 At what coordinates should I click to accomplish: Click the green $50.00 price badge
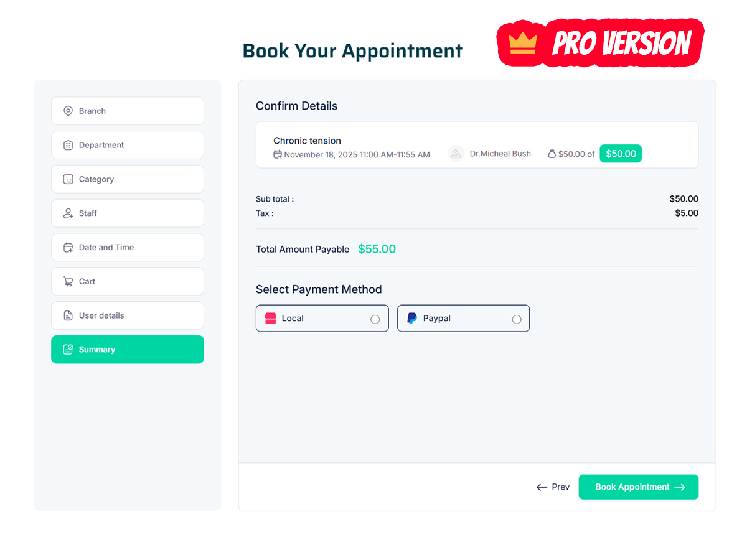coord(621,154)
